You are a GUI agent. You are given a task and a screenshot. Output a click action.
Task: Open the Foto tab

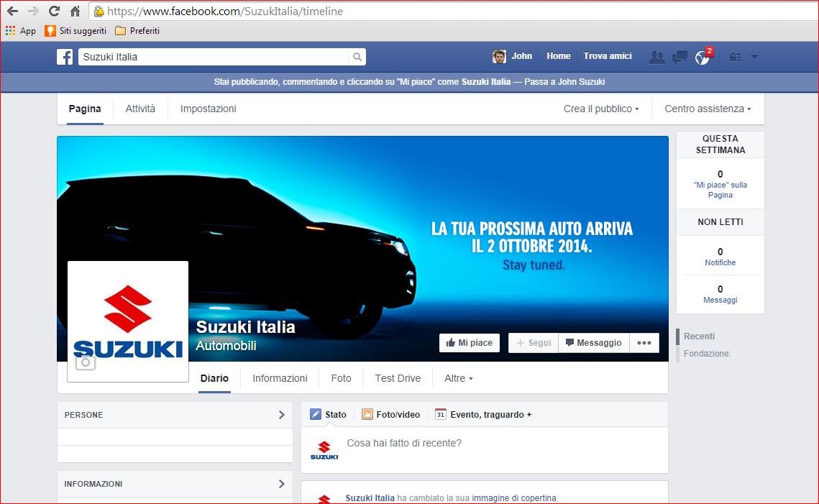[341, 378]
